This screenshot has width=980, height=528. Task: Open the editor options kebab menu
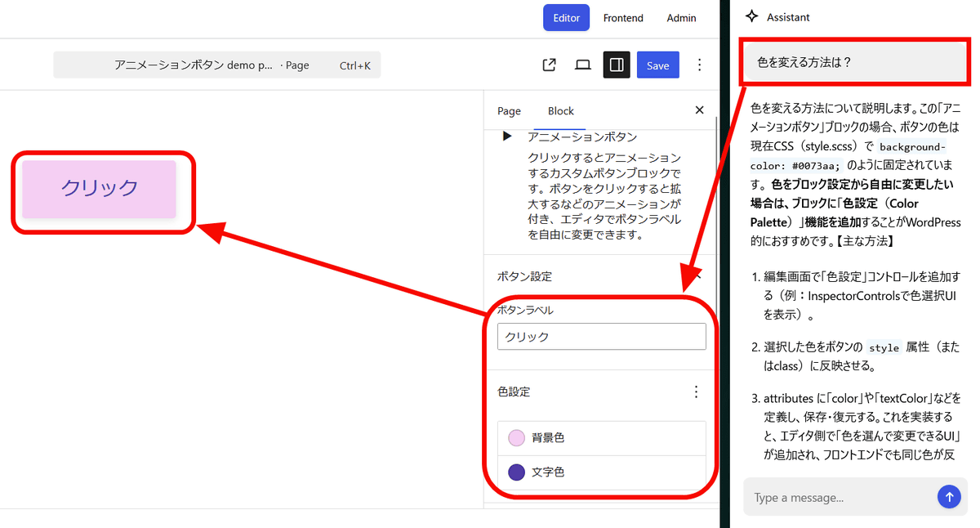point(699,65)
